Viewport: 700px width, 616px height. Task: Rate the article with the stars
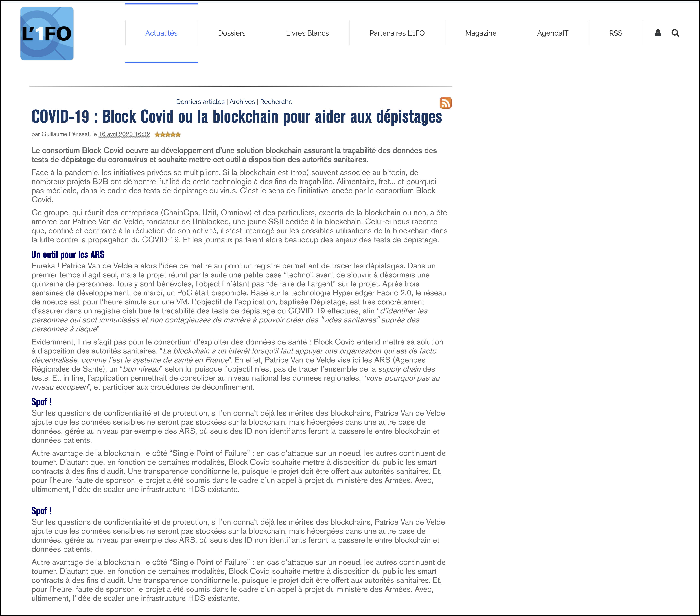coord(167,135)
